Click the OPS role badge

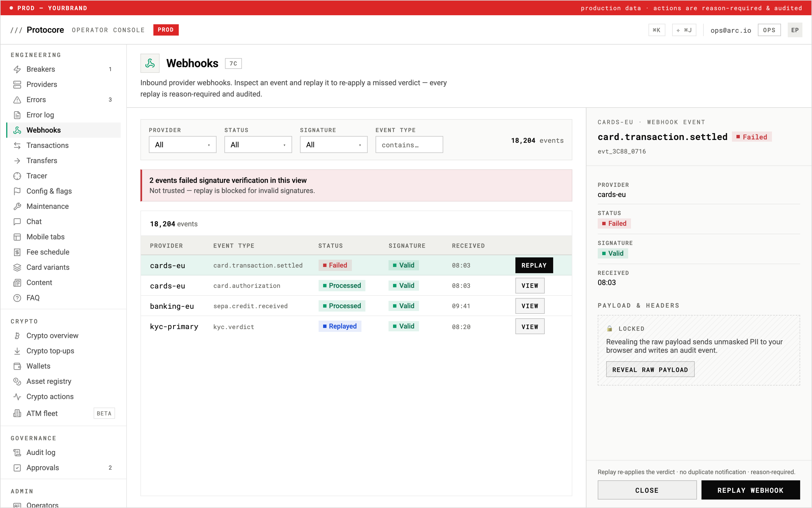tap(769, 30)
